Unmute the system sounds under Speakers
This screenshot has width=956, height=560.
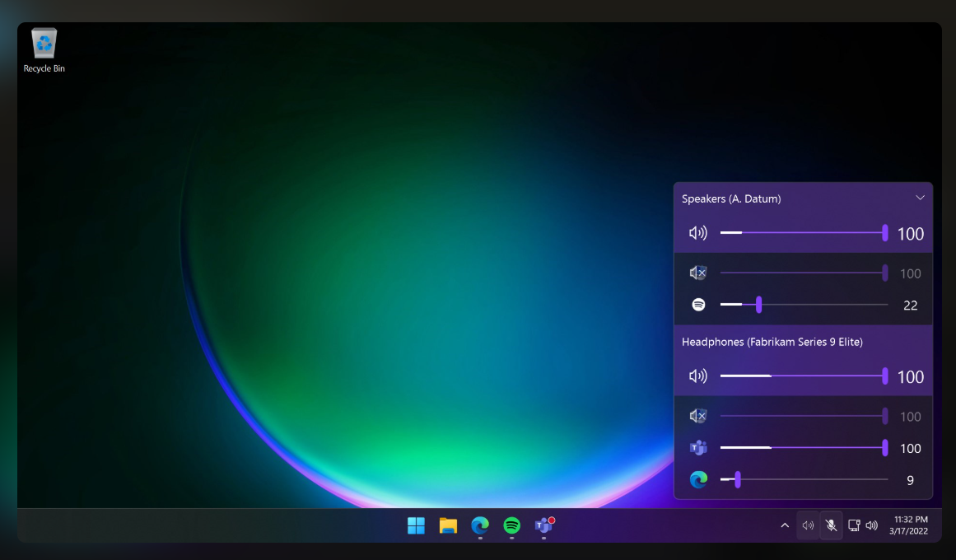coord(698,273)
